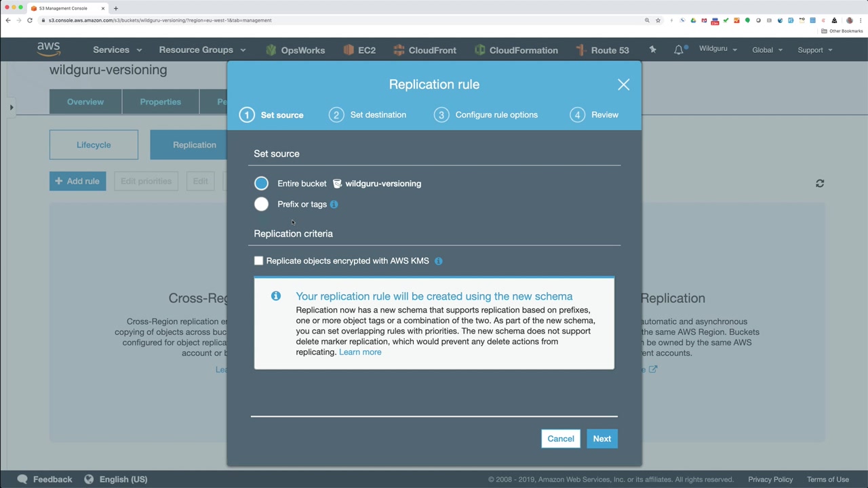This screenshot has height=488, width=868.
Task: Reload the page in the browser
Action: 30,20
